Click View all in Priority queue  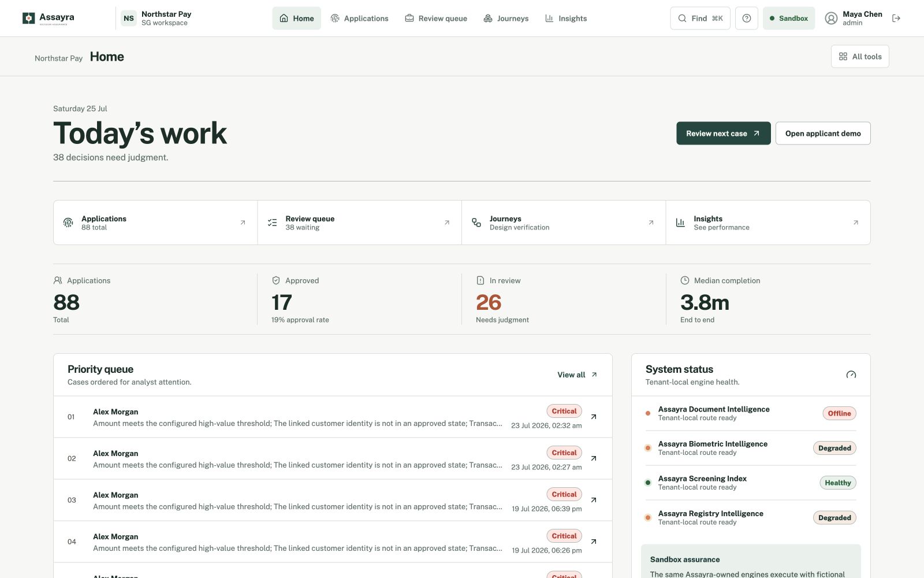[x=577, y=375]
